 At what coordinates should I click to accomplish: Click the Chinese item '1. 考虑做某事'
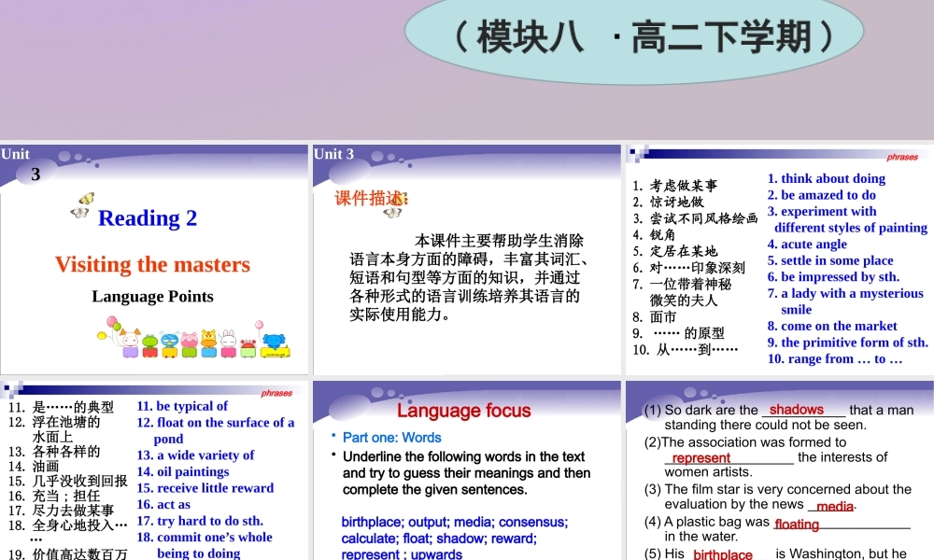pyautogui.click(x=675, y=186)
